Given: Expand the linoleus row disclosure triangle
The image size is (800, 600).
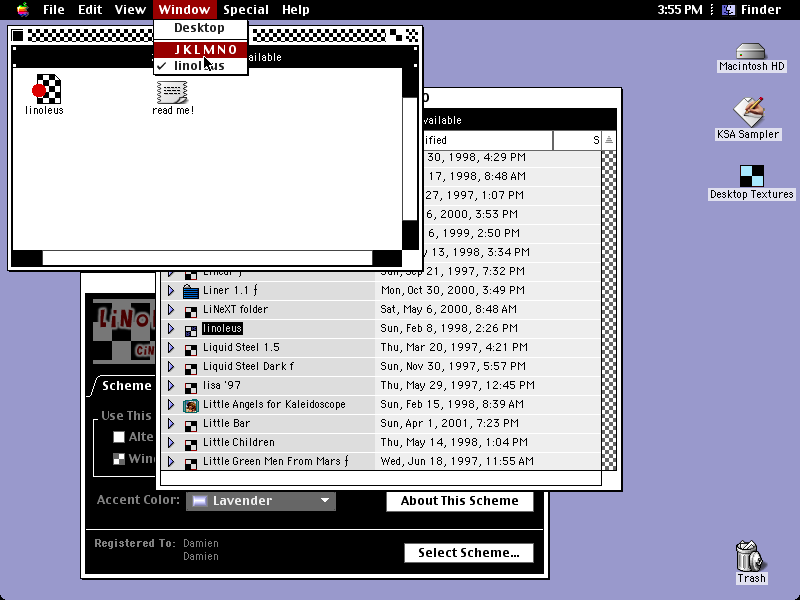Looking at the screenshot, I should click(171, 329).
